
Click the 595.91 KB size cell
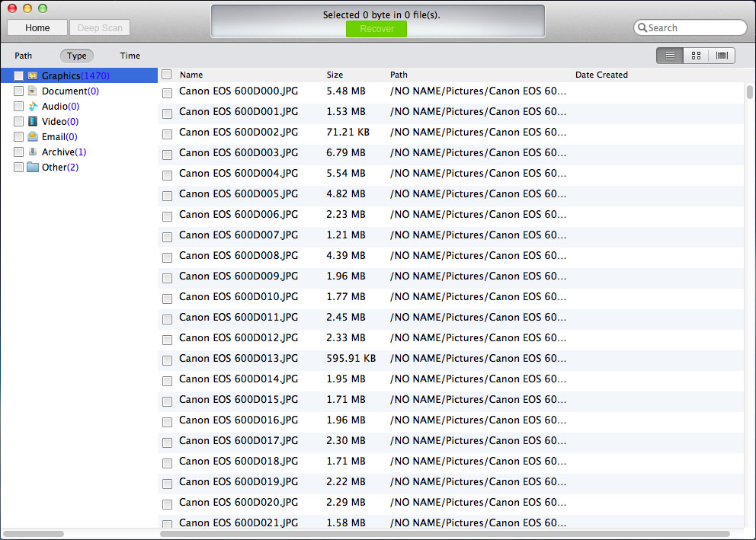point(351,359)
